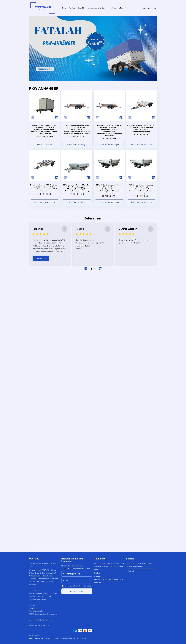186x644 pixels.
Task: Expand Herbert R. review with Show more
Action: [x=41, y=258]
